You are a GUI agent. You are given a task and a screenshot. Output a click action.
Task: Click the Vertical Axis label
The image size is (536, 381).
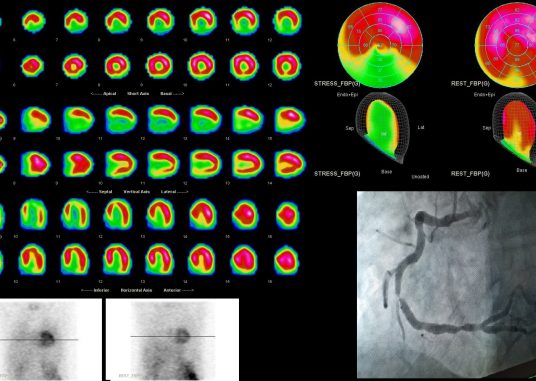coord(136,192)
